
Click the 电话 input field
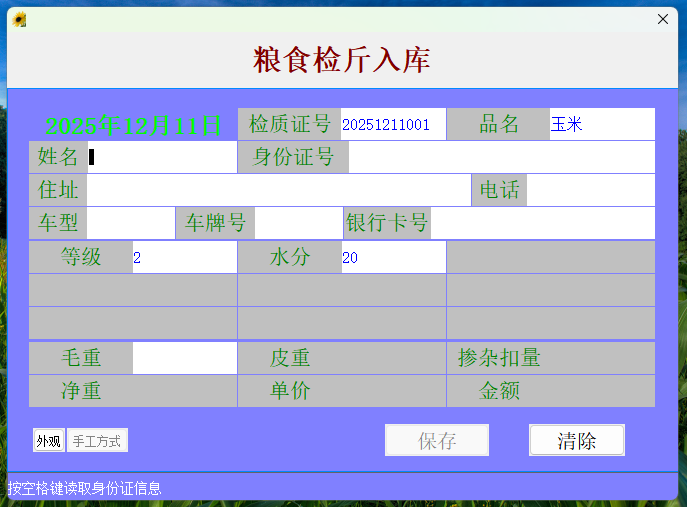(x=591, y=190)
